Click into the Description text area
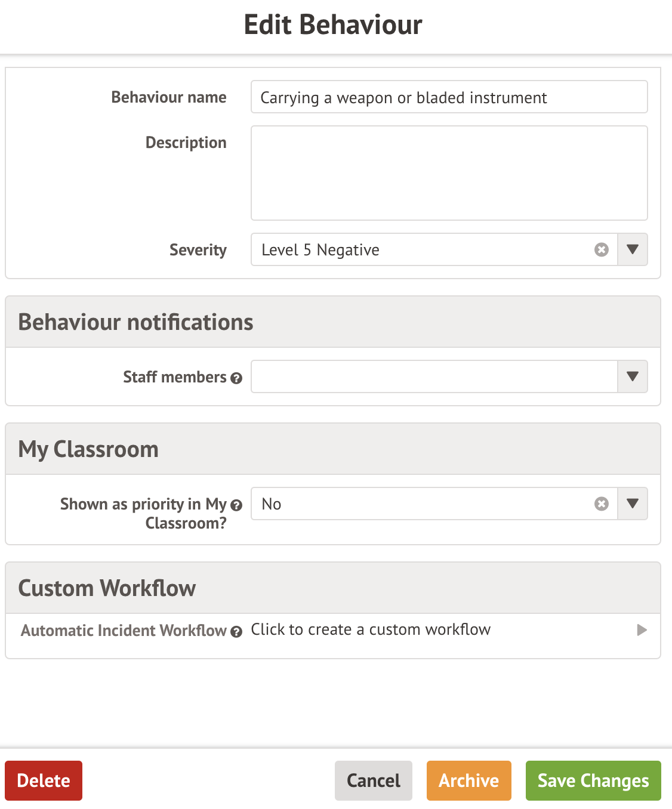This screenshot has height=809, width=672. (x=449, y=173)
